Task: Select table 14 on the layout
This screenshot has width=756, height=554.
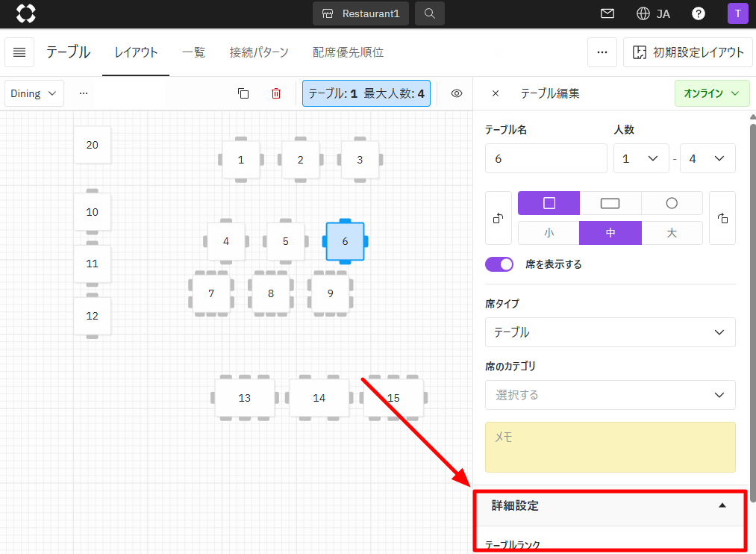Action: pyautogui.click(x=319, y=398)
